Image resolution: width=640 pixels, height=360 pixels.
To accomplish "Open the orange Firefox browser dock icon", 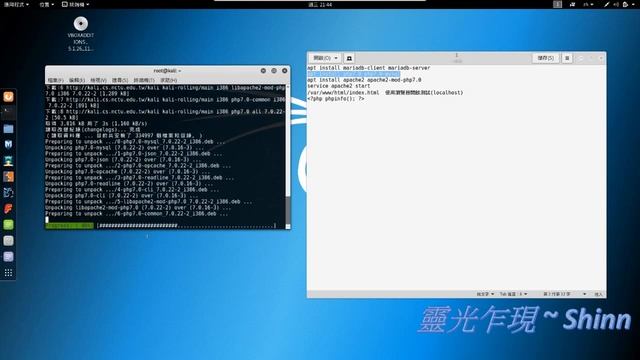I will pyautogui.click(x=8, y=97).
